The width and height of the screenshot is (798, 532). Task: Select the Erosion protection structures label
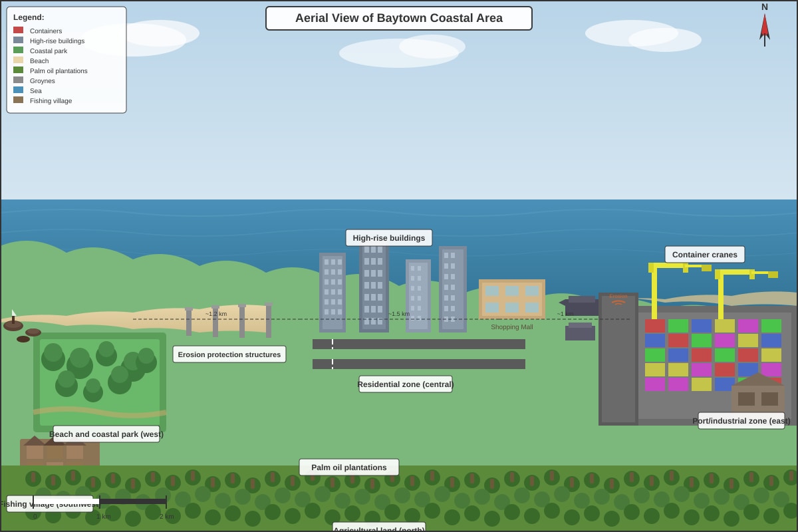click(x=229, y=354)
